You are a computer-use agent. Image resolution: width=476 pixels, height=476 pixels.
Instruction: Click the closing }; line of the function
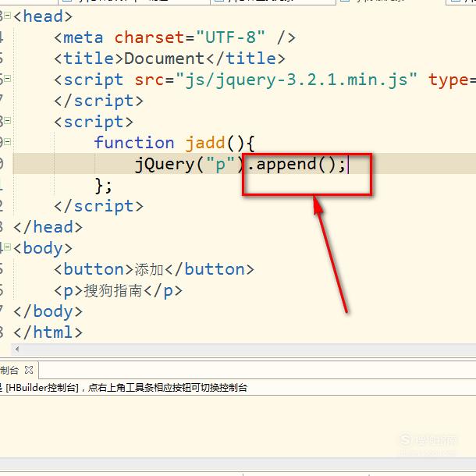tap(104, 185)
